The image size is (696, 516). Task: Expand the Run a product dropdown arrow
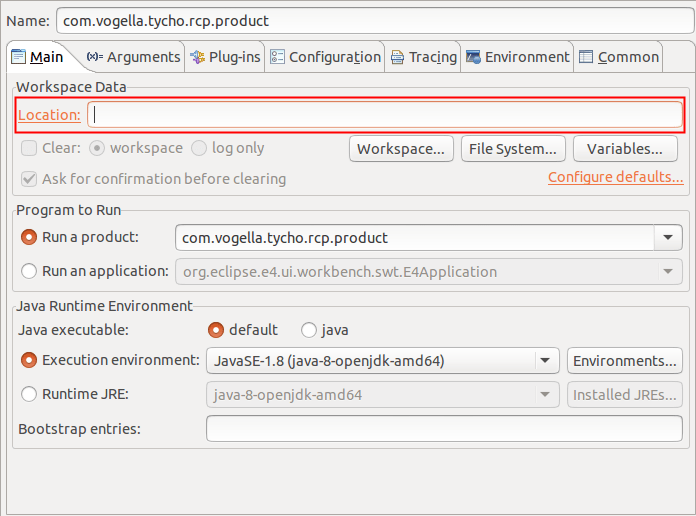pos(668,238)
